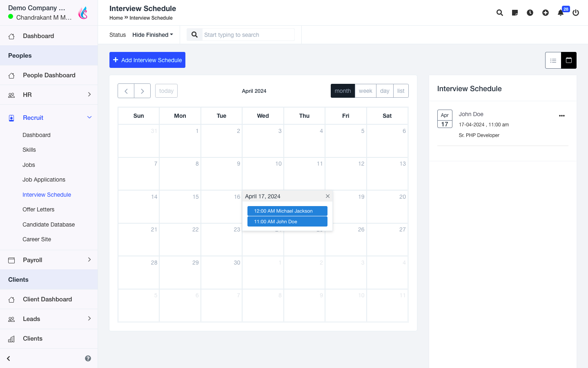Click Add Interview Schedule button
Image resolution: width=588 pixels, height=368 pixels.
click(x=147, y=60)
